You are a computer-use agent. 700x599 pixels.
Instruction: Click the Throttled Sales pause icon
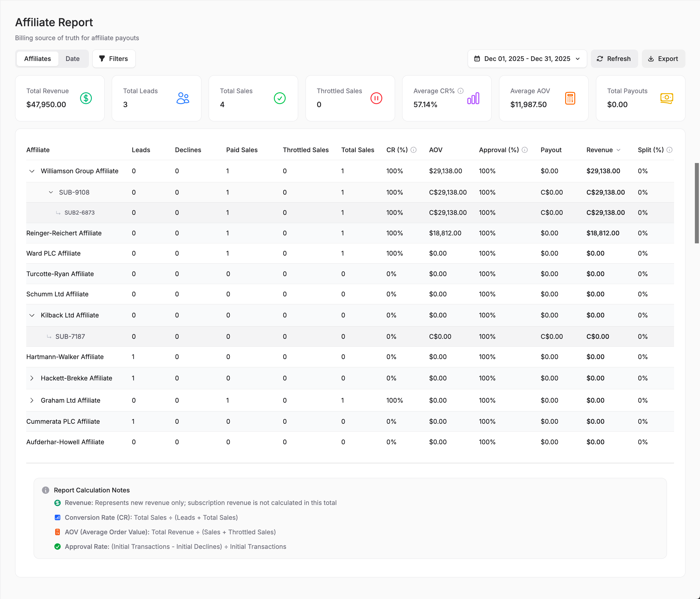(376, 98)
